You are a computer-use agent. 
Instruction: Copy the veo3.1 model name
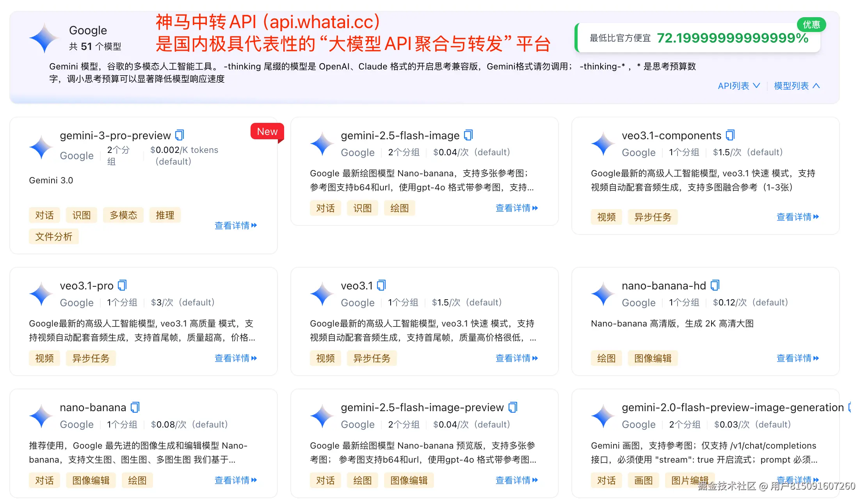coord(381,285)
